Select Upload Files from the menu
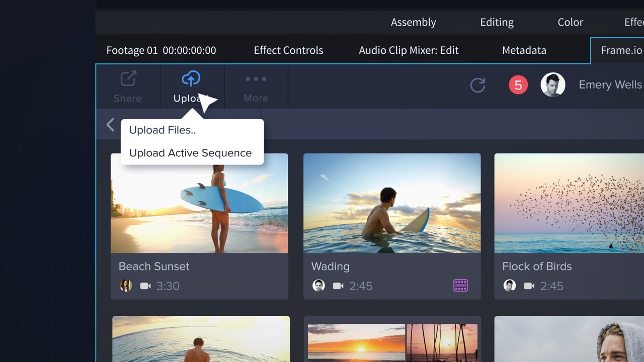The width and height of the screenshot is (644, 362). click(x=162, y=130)
